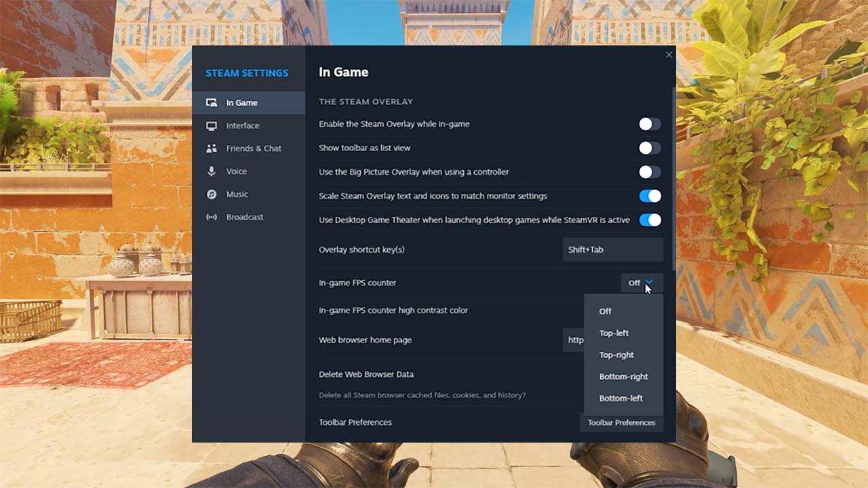The height and width of the screenshot is (488, 868).
Task: Click the Broadcast signal icon
Action: 212,218
